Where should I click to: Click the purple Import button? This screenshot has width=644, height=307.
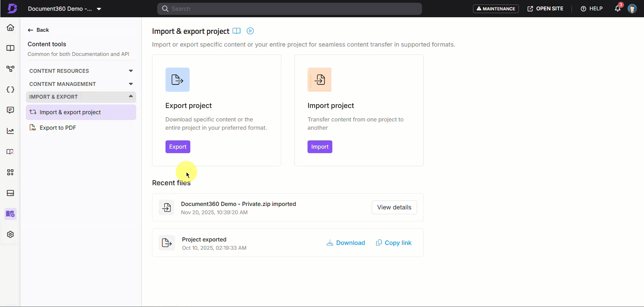tap(320, 147)
